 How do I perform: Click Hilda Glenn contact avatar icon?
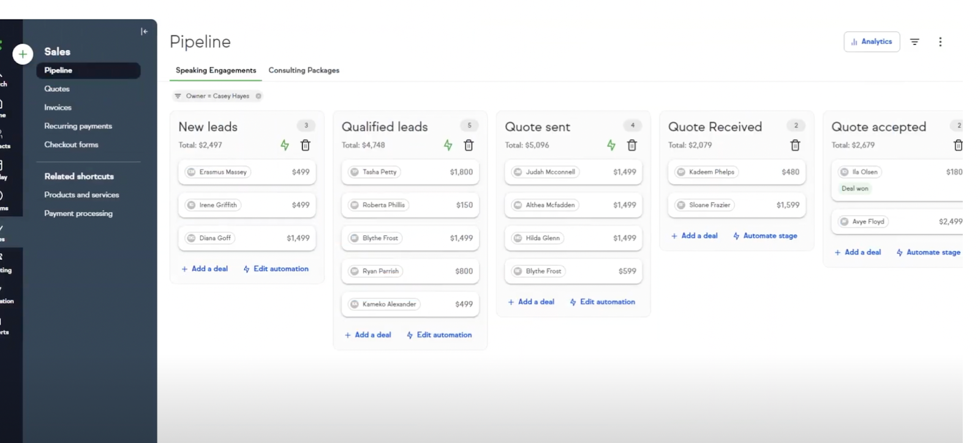tap(518, 238)
